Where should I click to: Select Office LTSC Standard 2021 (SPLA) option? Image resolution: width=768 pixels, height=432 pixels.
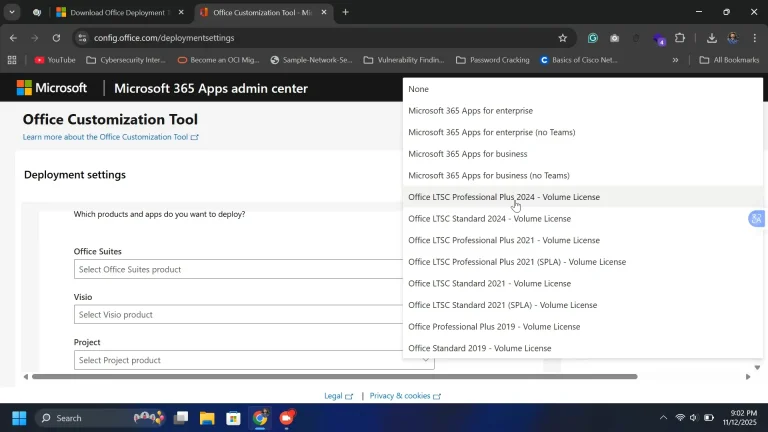click(582, 305)
